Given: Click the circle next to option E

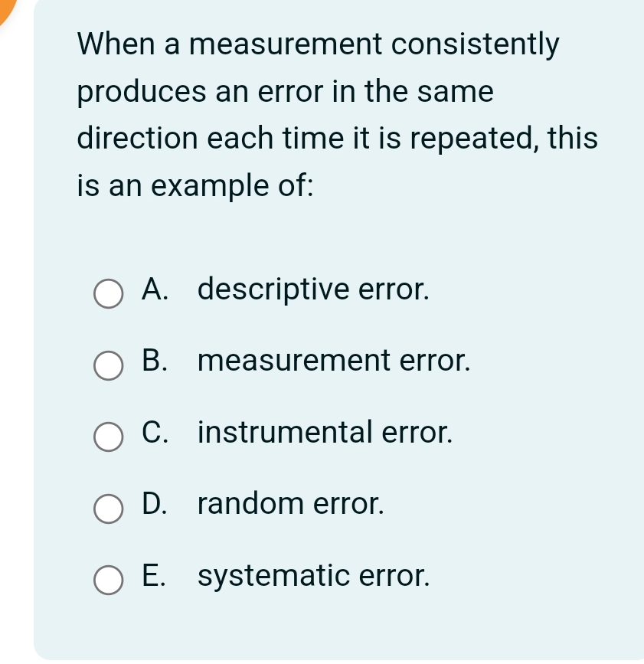Looking at the screenshot, I should [108, 581].
